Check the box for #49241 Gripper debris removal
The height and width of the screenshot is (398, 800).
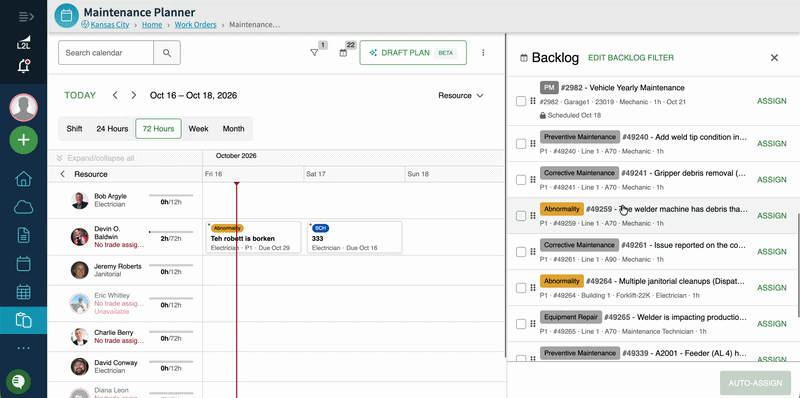520,180
